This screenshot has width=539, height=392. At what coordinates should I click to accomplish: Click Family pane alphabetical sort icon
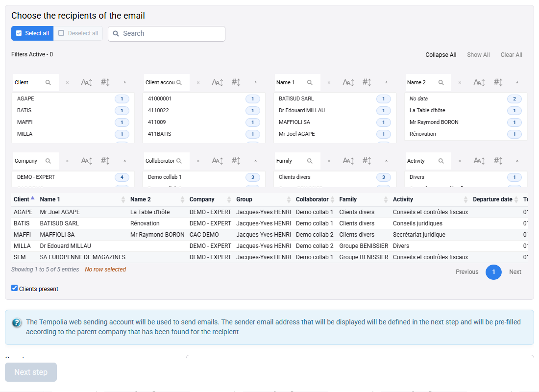348,161
